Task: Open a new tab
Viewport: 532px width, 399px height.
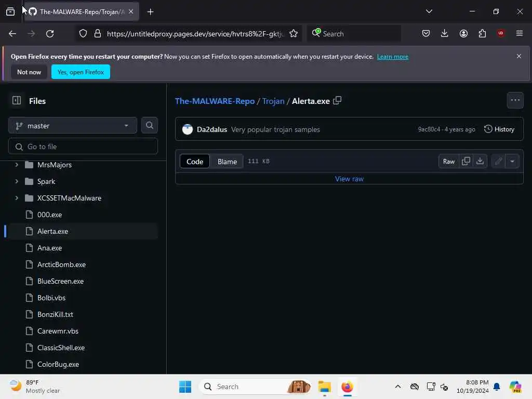Action: pyautogui.click(x=150, y=12)
